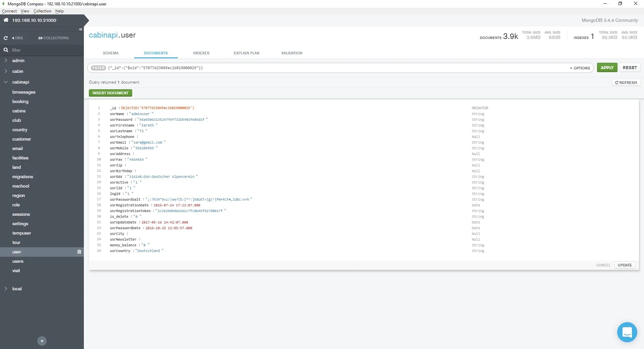The image size is (644, 349).
Task: Open the settings collection
Action: 20,223
